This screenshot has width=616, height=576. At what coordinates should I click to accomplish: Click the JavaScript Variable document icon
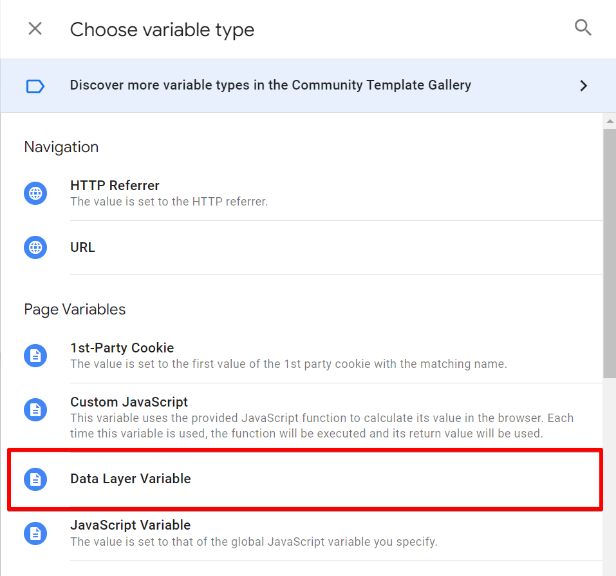pos(36,533)
